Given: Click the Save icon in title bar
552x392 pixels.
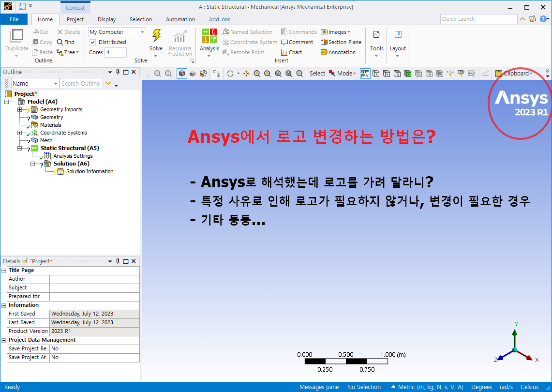Looking at the screenshot, I should click(x=22, y=6).
